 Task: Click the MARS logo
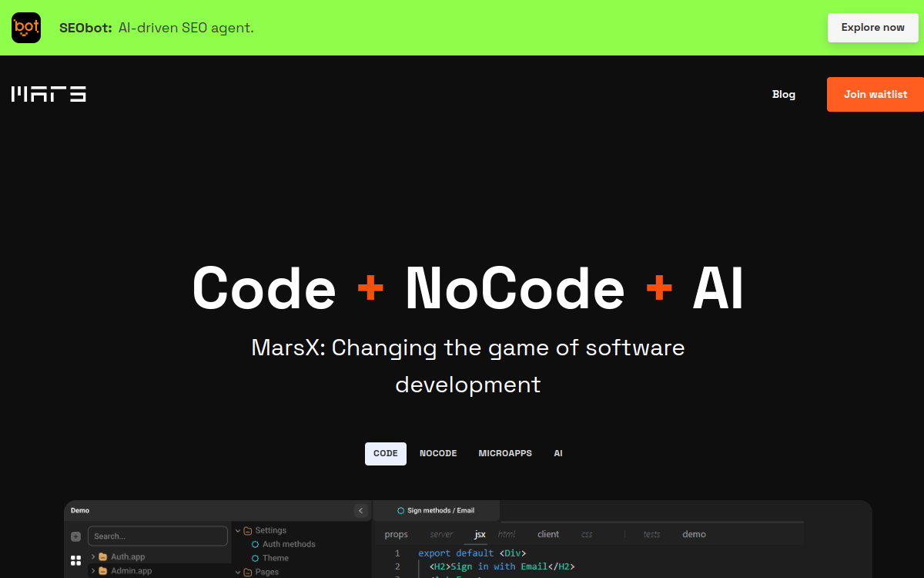tap(49, 94)
